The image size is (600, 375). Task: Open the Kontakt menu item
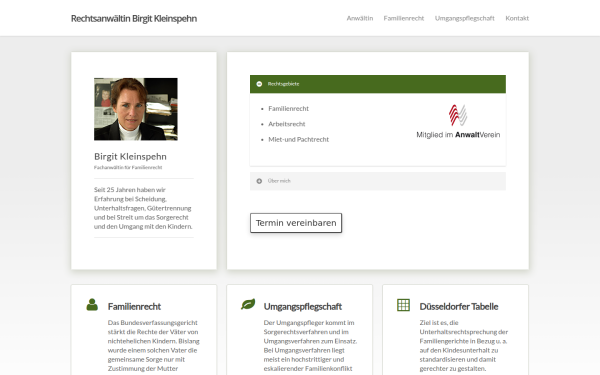coord(517,18)
